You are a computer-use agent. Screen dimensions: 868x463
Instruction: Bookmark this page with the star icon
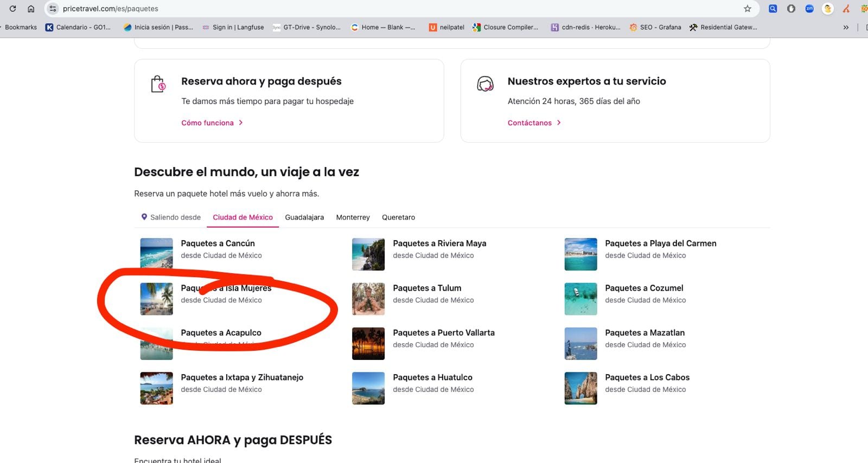(x=748, y=9)
